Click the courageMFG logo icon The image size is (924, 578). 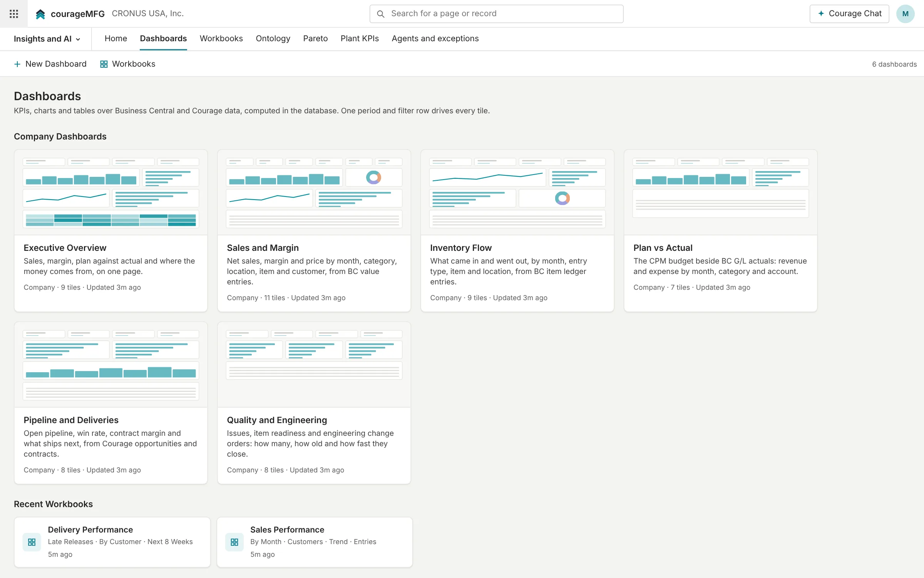point(40,14)
